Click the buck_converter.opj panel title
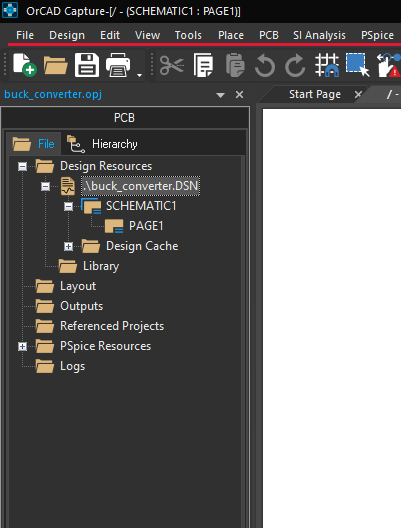This screenshot has width=401, height=528. (x=53, y=94)
